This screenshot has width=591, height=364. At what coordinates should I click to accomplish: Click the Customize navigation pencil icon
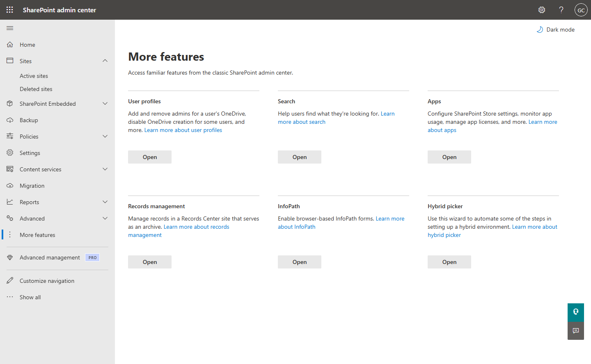(10, 280)
